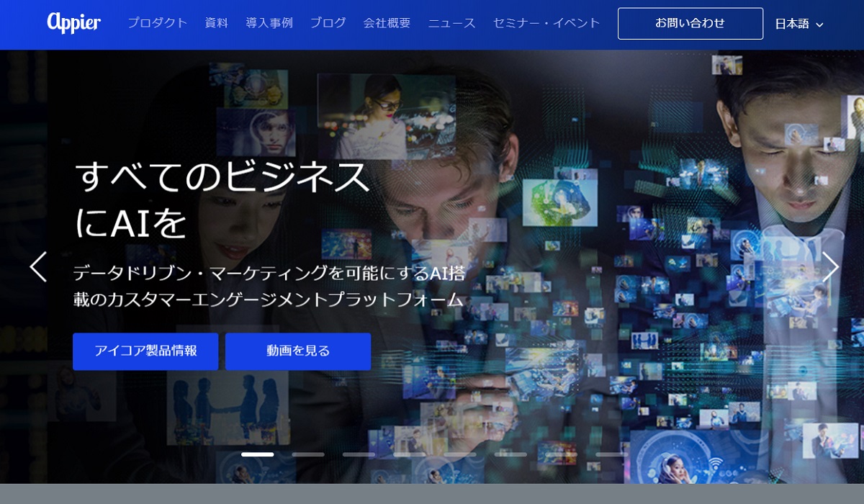
Task: Select the seventh carousel indicator
Action: 561,454
